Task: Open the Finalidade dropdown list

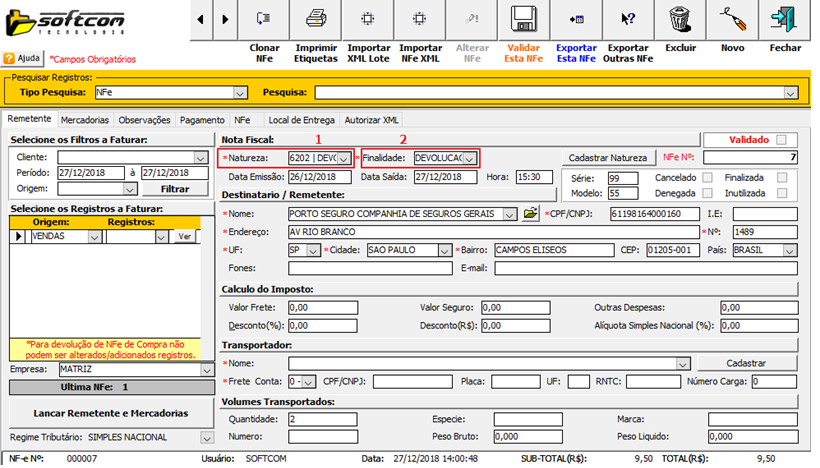Action: [469, 158]
